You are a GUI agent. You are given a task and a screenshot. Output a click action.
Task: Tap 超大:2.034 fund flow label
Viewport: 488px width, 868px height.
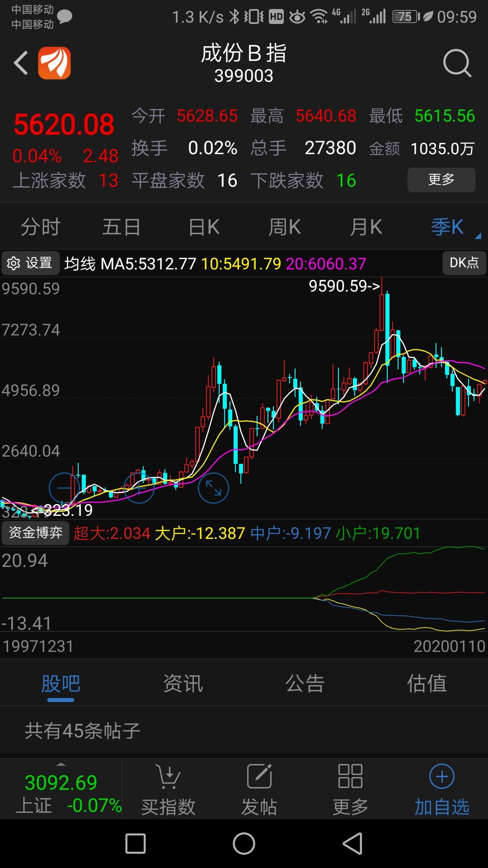tap(112, 533)
